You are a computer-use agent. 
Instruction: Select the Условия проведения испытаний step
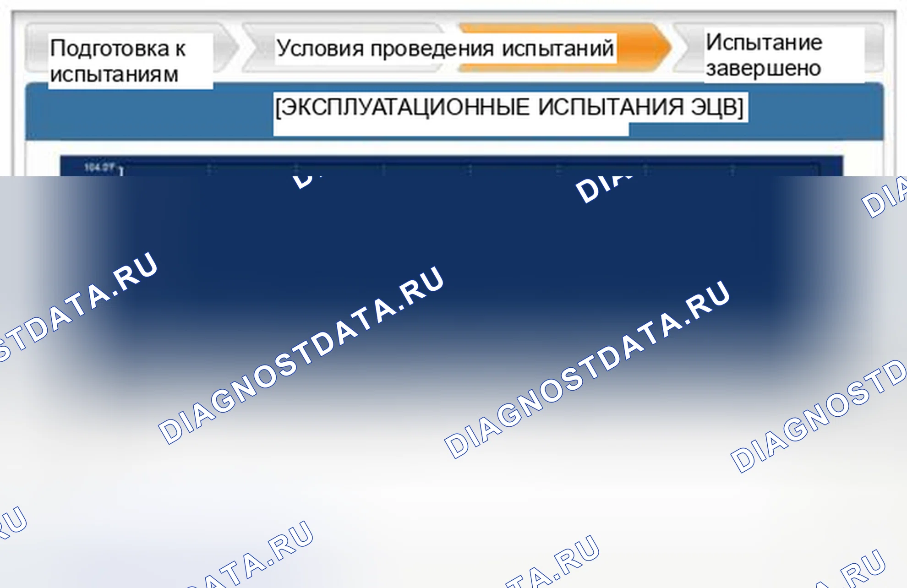(x=445, y=48)
